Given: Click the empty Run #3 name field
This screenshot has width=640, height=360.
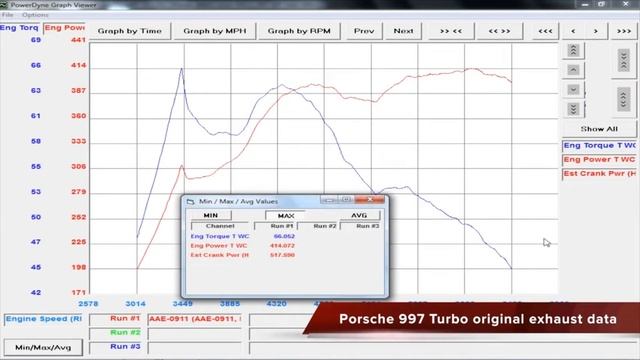Looking at the screenshot, I should point(195,348).
